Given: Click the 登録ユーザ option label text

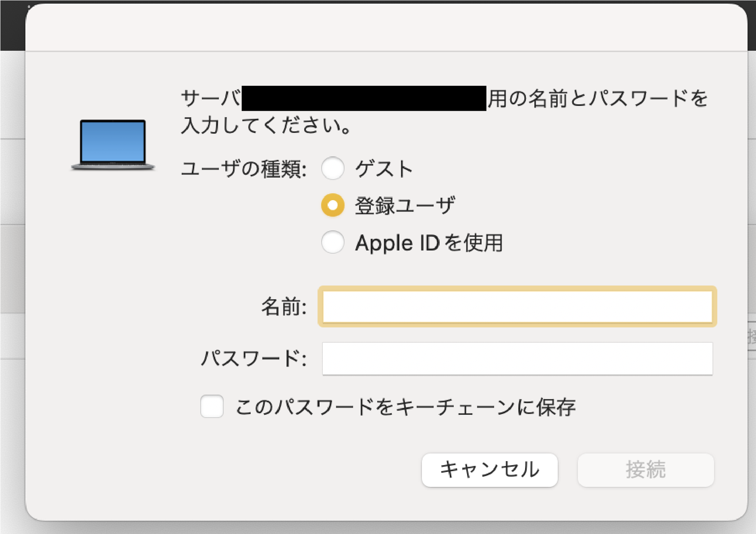Looking at the screenshot, I should tap(405, 205).
